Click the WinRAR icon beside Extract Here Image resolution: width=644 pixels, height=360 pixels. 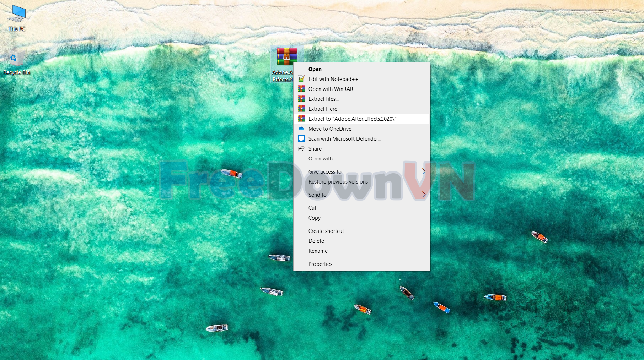[301, 109]
